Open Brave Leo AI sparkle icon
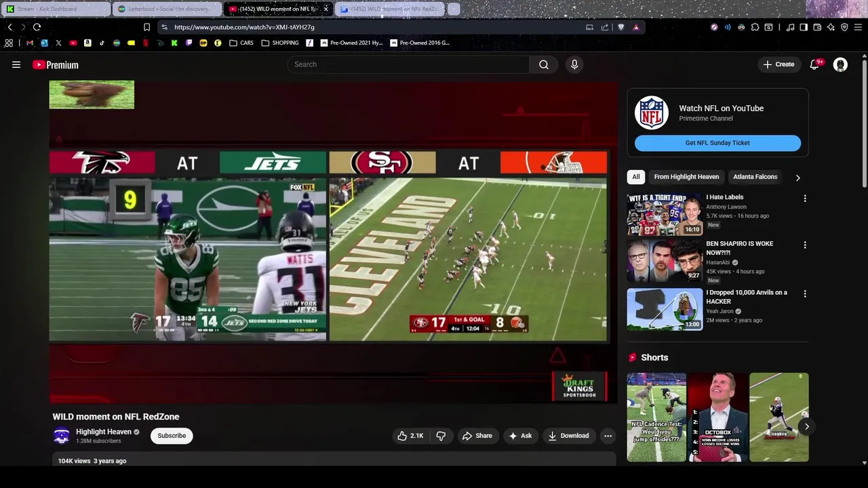The image size is (868, 488). pos(831,27)
